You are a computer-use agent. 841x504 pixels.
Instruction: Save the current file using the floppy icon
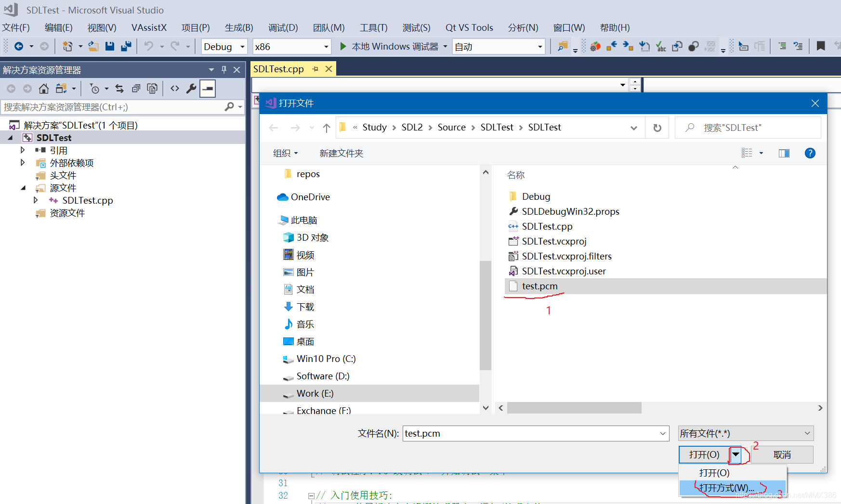(x=110, y=46)
